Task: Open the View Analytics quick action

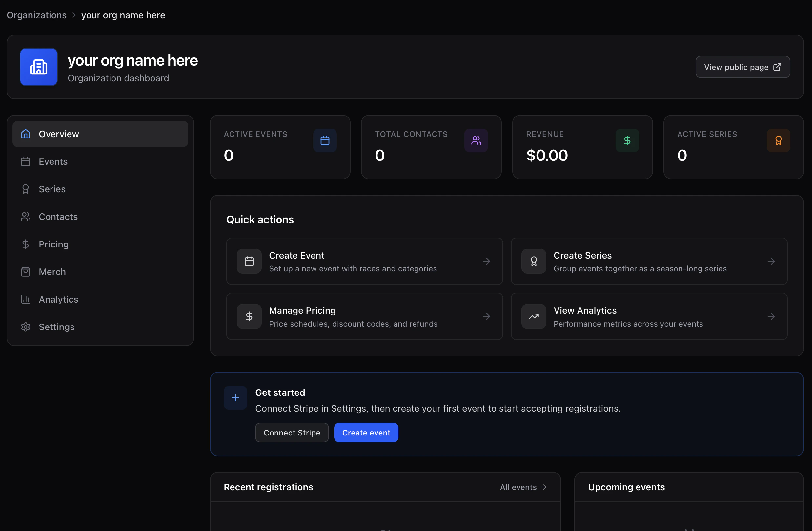Action: pyautogui.click(x=649, y=316)
